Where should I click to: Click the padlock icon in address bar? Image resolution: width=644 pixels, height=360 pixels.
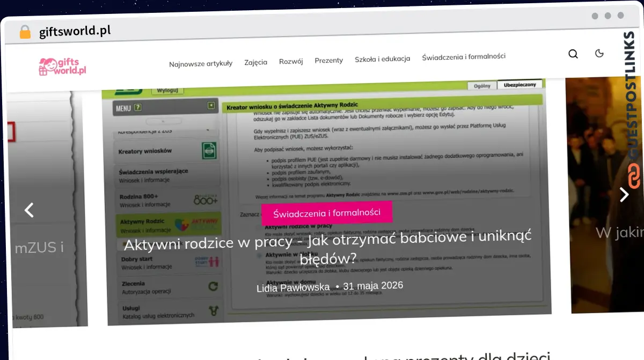pos(25,32)
